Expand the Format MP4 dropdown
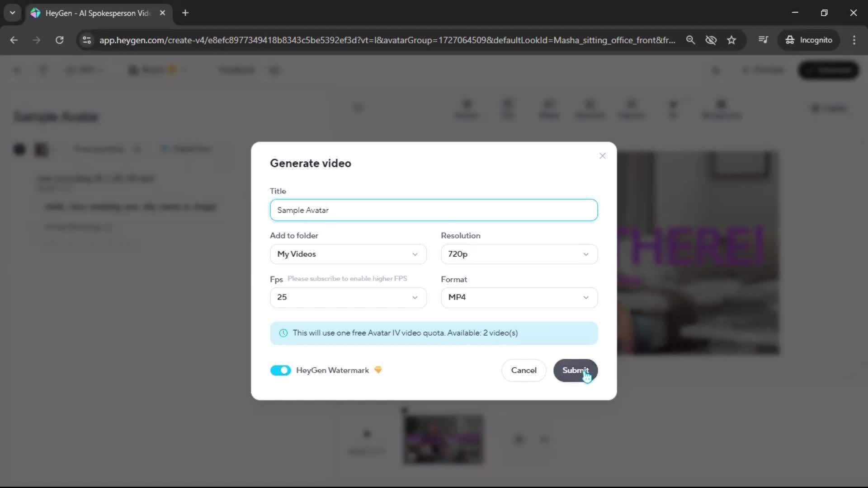 point(519,297)
